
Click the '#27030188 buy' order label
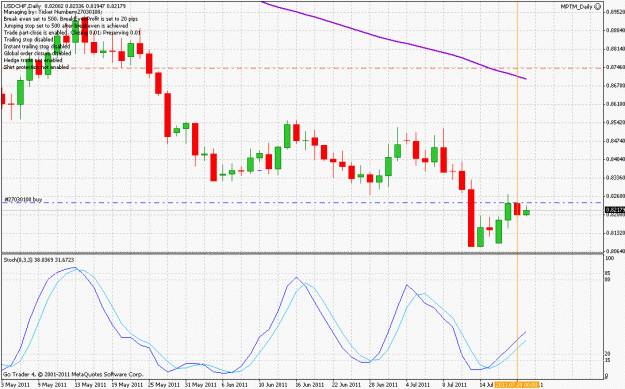pos(23,199)
